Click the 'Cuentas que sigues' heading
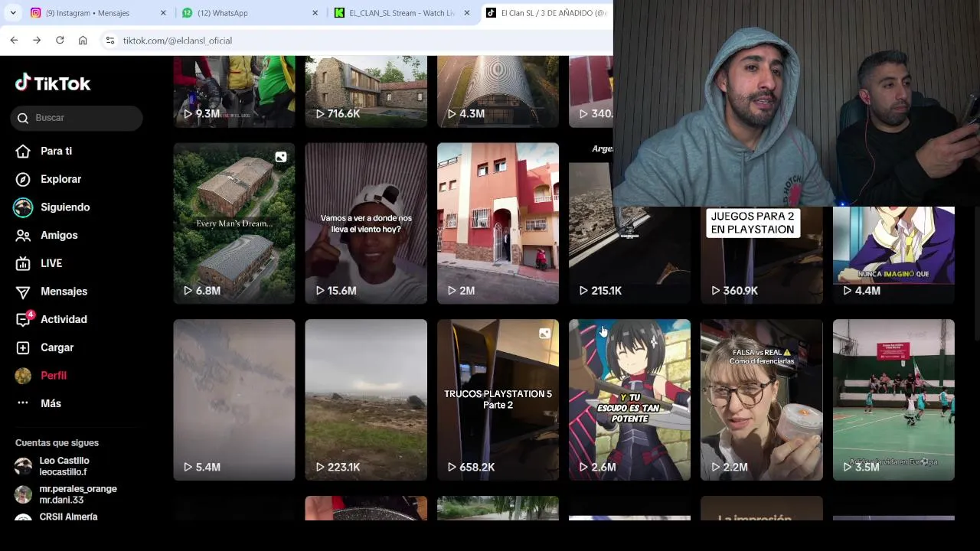This screenshot has width=980, height=551. [x=57, y=443]
